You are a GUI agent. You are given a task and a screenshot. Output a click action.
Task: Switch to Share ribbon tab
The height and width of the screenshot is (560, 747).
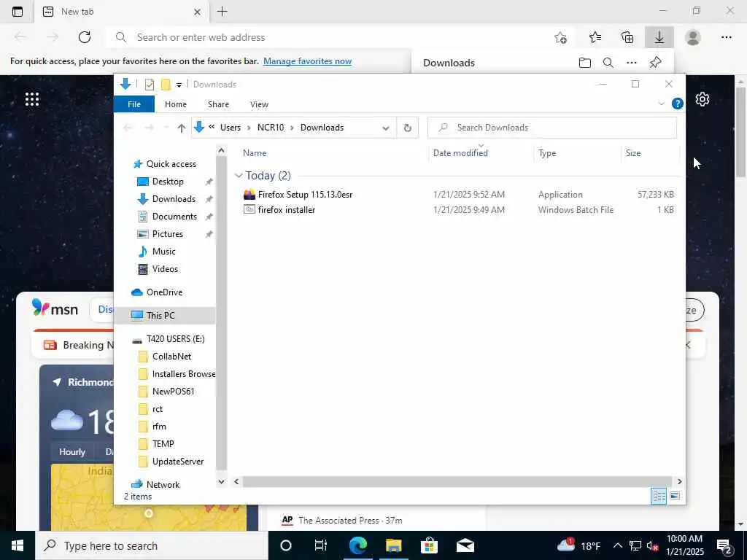[x=218, y=104]
